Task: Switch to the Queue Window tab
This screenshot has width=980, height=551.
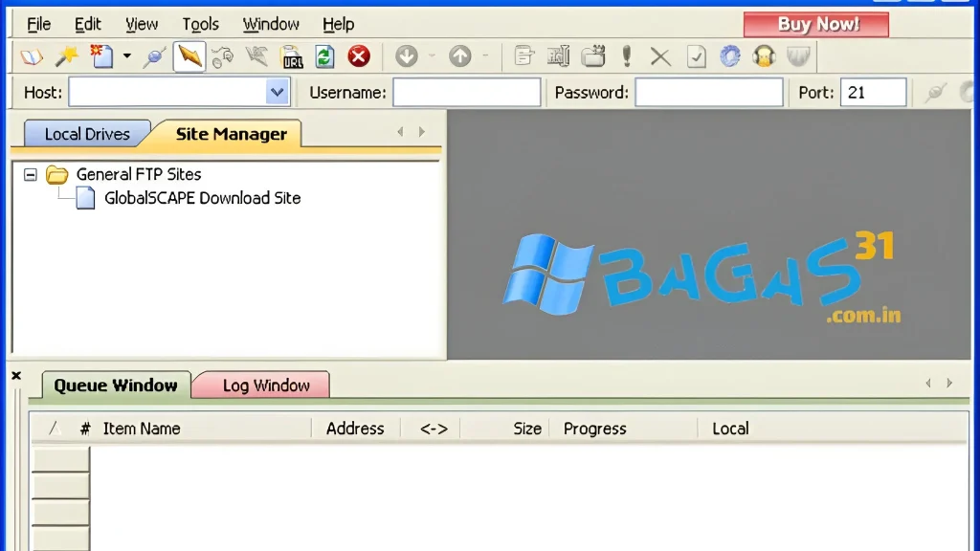Action: tap(116, 386)
